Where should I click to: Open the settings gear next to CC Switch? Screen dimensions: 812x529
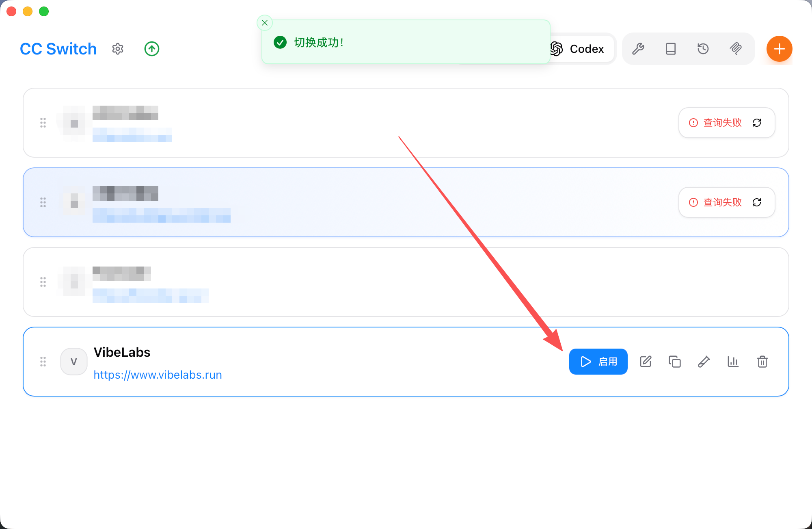[118, 49]
